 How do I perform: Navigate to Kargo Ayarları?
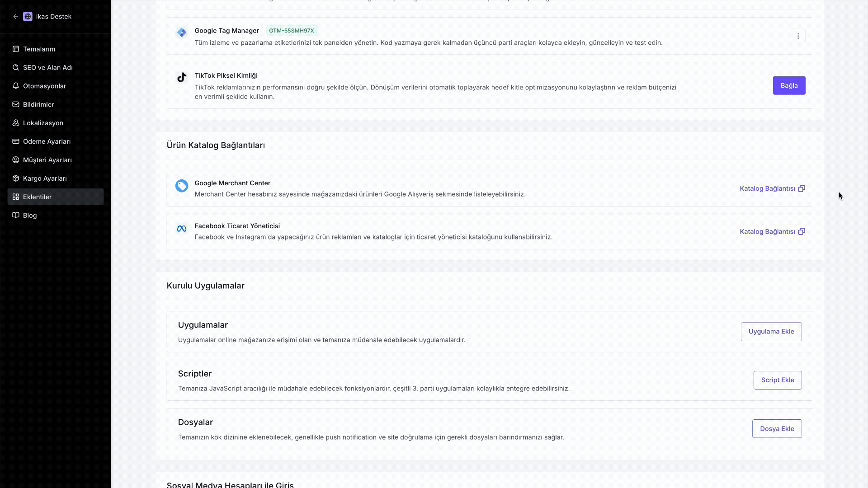[45, 178]
